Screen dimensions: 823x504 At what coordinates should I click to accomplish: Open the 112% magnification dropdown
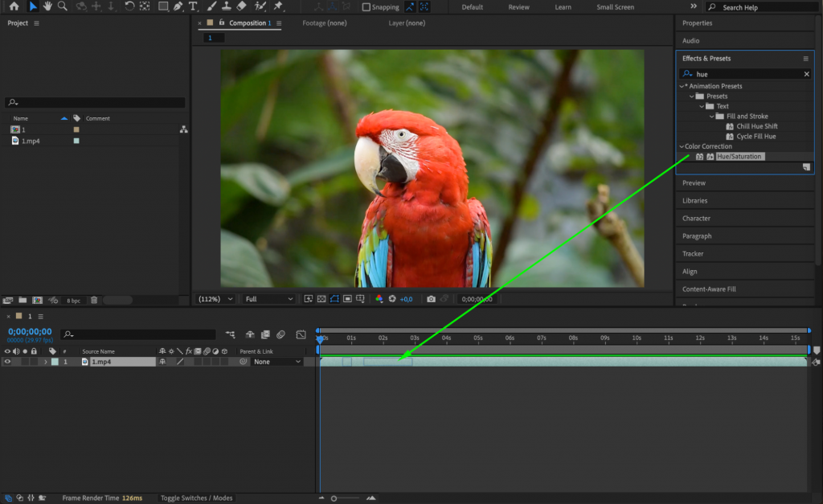pos(214,298)
